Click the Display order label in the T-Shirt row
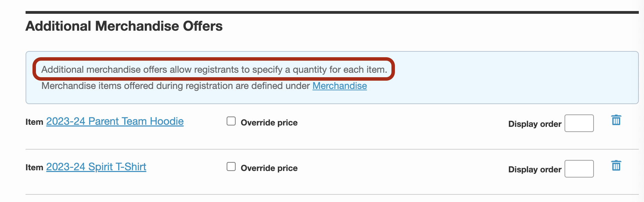Screen dimensions: 644x202 coord(535,170)
